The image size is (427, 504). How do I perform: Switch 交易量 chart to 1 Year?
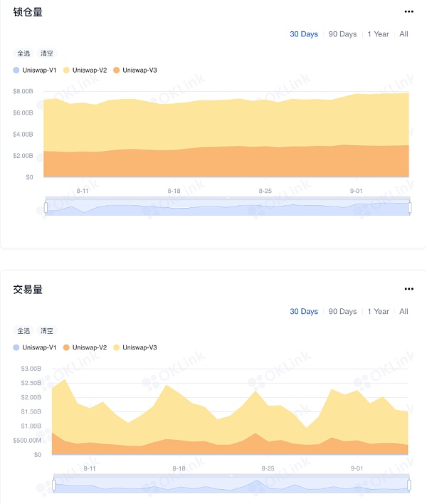point(378,312)
